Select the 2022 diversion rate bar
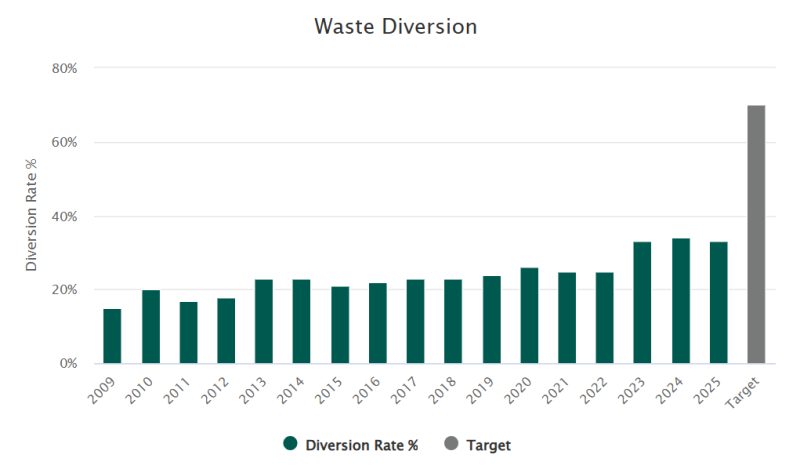Screen dimensions: 800x469 (605, 318)
